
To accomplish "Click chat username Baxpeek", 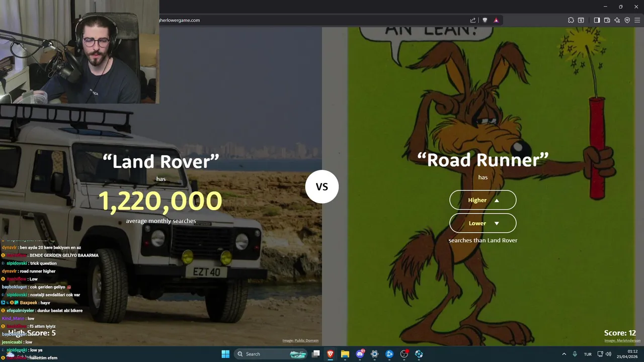I will coord(29,303).
